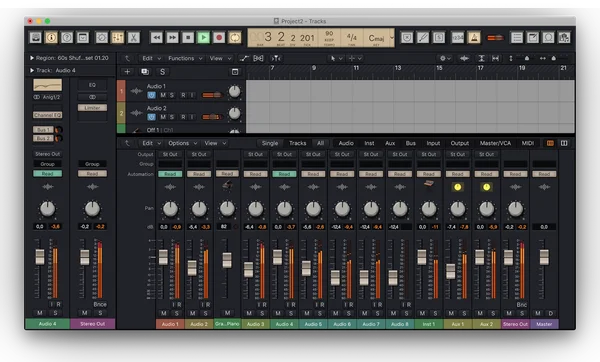This screenshot has width=600, height=362.
Task: Adjust the Audio 1 mixer volume fader
Action: pos(163,257)
